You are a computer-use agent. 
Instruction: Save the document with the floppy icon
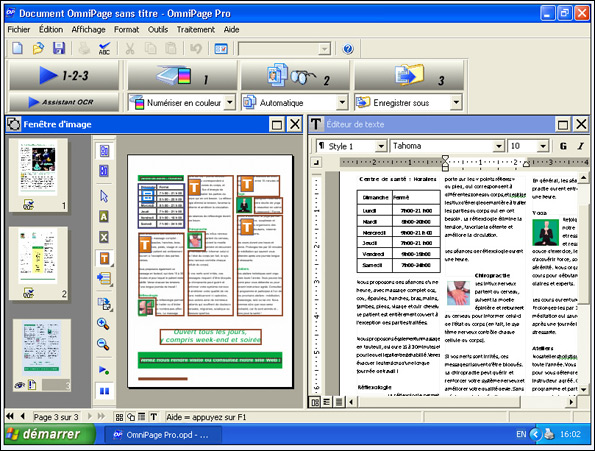coord(58,49)
